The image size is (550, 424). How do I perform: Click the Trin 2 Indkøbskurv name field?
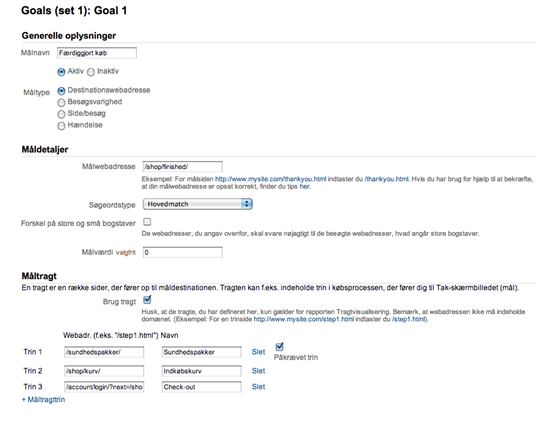[202, 371]
